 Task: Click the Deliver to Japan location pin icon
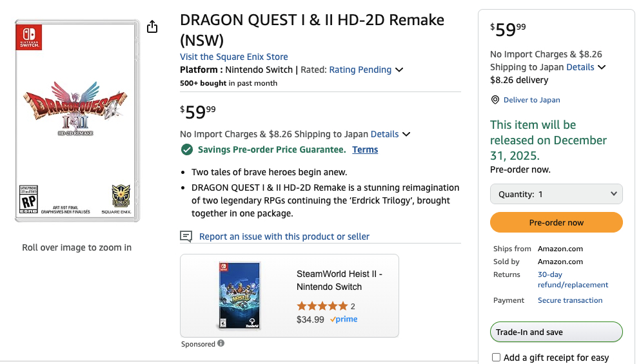coord(495,100)
